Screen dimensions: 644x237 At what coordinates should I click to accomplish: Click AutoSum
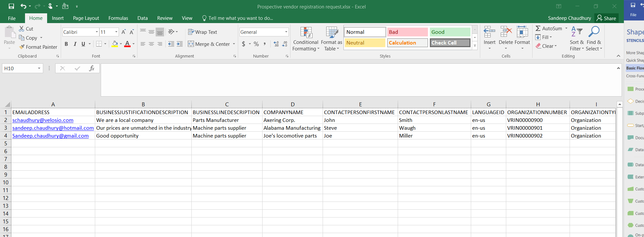click(x=549, y=29)
